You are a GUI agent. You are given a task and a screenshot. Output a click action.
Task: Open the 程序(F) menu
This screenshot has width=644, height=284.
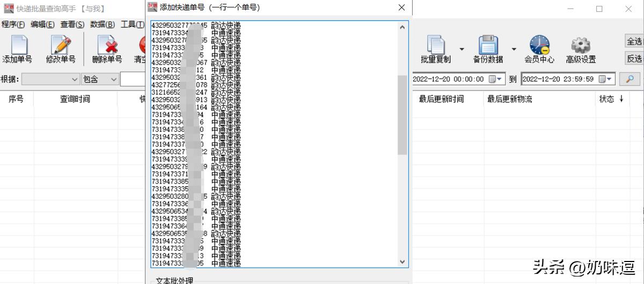13,24
